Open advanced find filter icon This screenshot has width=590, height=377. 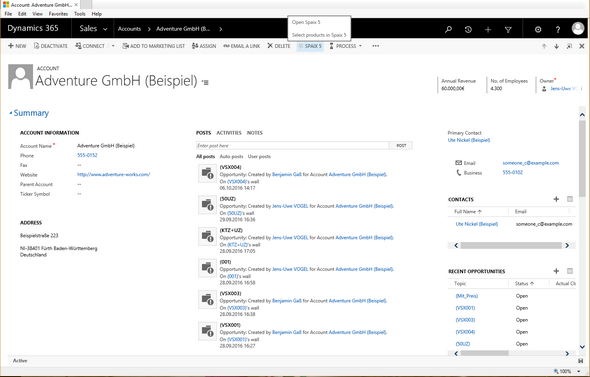pos(508,29)
